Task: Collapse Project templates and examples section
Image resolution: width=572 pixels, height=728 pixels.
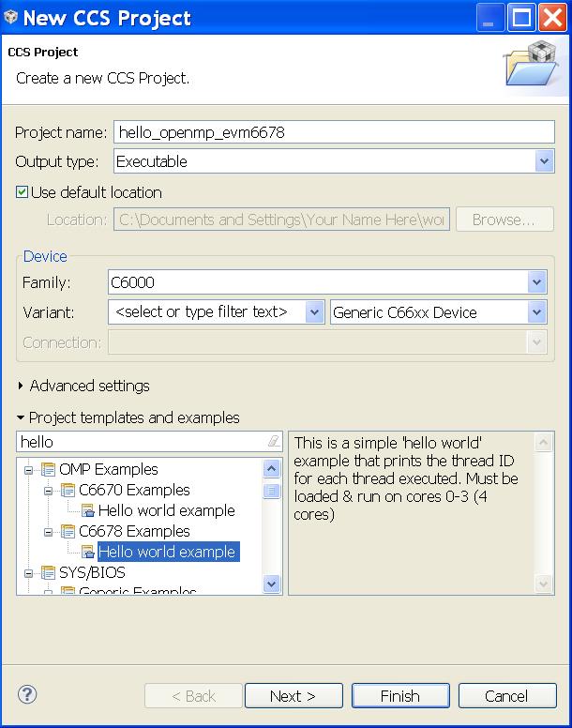Action: pos(22,417)
